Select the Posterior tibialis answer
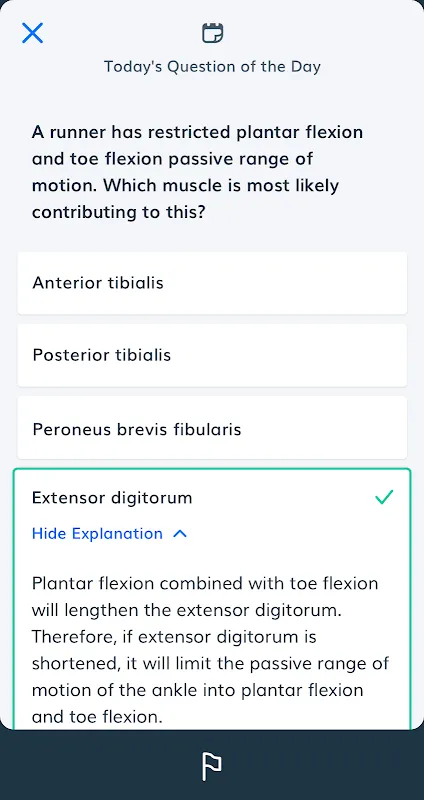Viewport: 424px width, 800px height. [212, 355]
